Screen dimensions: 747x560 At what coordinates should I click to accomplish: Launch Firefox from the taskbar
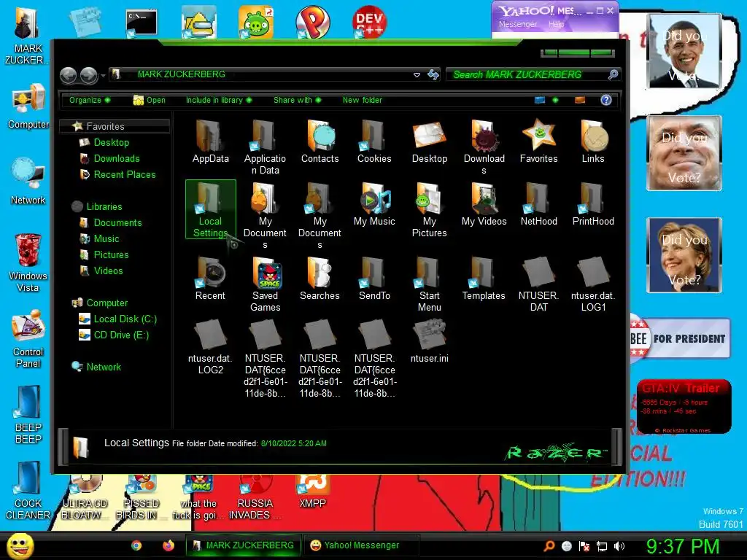(x=169, y=545)
